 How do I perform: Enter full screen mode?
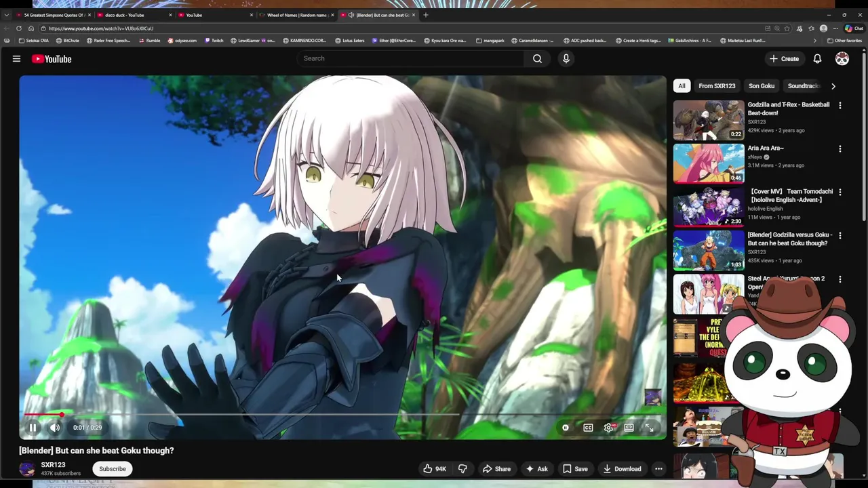pos(650,428)
